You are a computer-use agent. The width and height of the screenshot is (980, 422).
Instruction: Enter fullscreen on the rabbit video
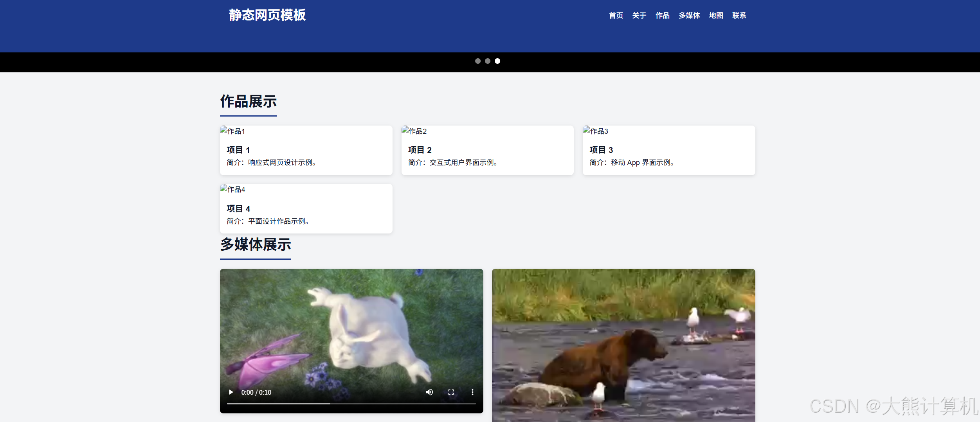tap(451, 392)
